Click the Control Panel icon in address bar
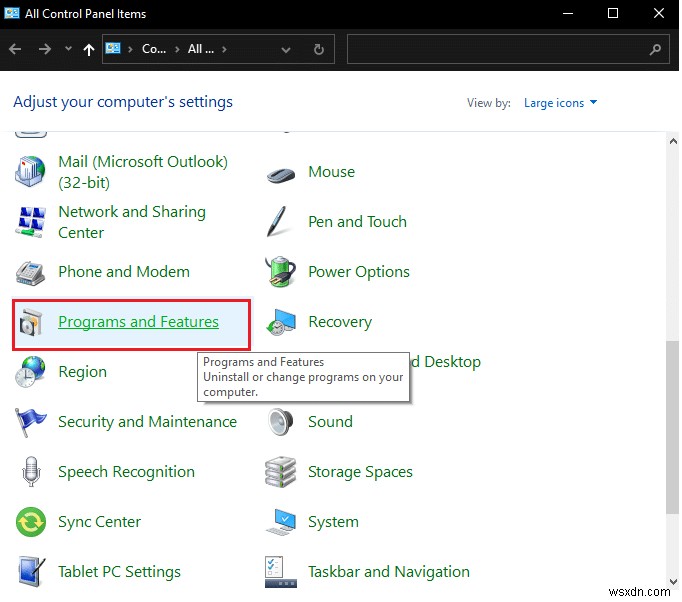 point(113,48)
